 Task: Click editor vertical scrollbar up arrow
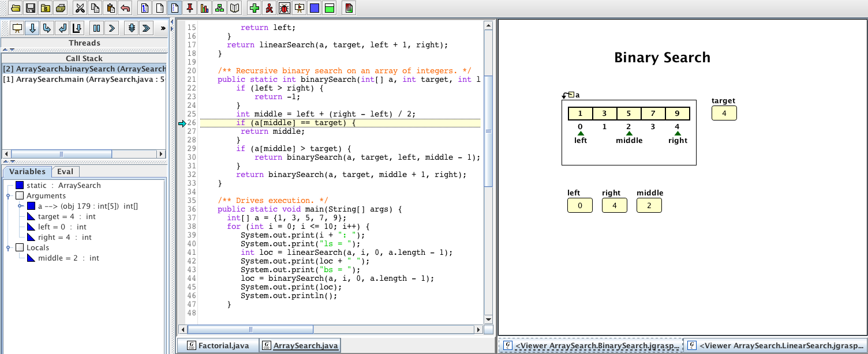tap(488, 25)
